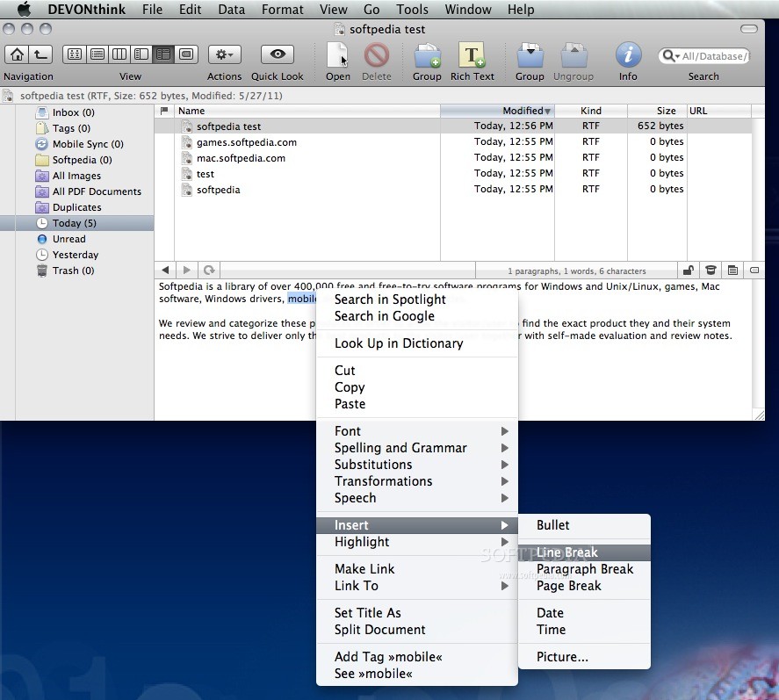Toggle Quick Look eye button

tap(278, 54)
